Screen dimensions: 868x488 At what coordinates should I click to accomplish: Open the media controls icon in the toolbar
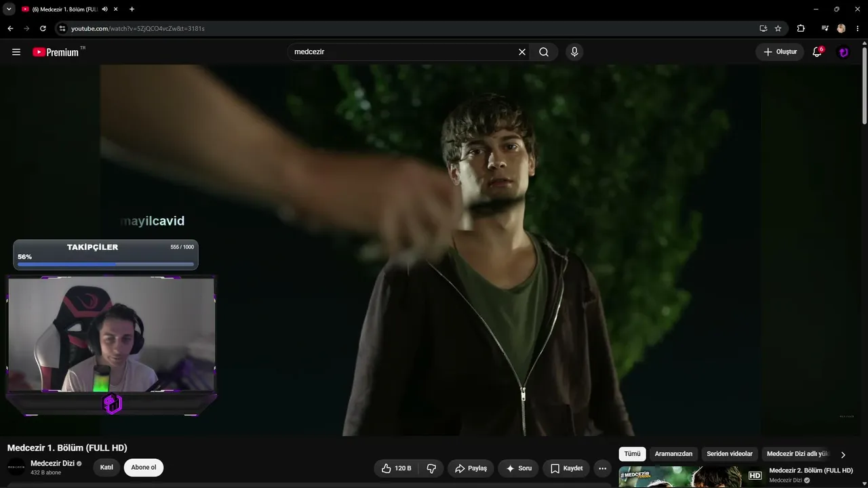(x=825, y=28)
